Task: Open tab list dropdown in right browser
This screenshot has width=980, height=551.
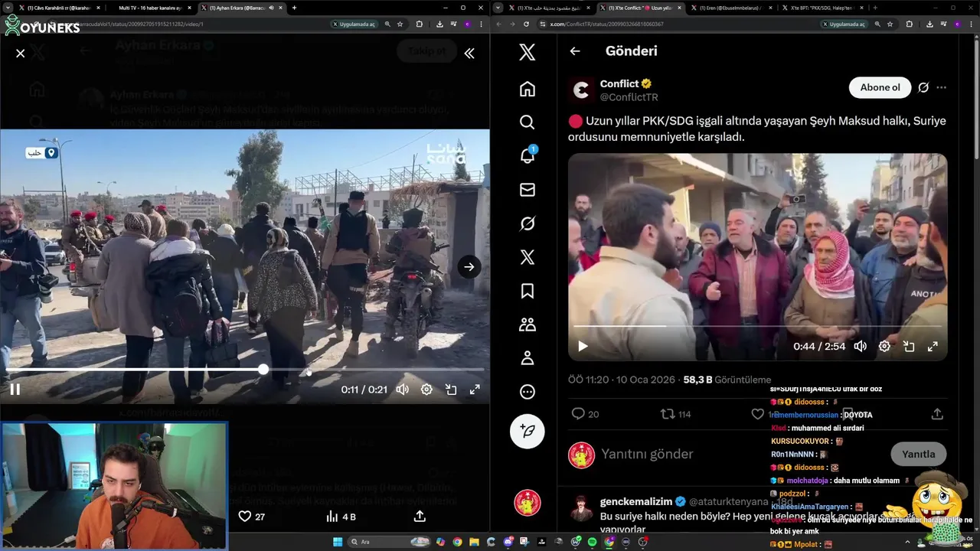Action: point(498,8)
